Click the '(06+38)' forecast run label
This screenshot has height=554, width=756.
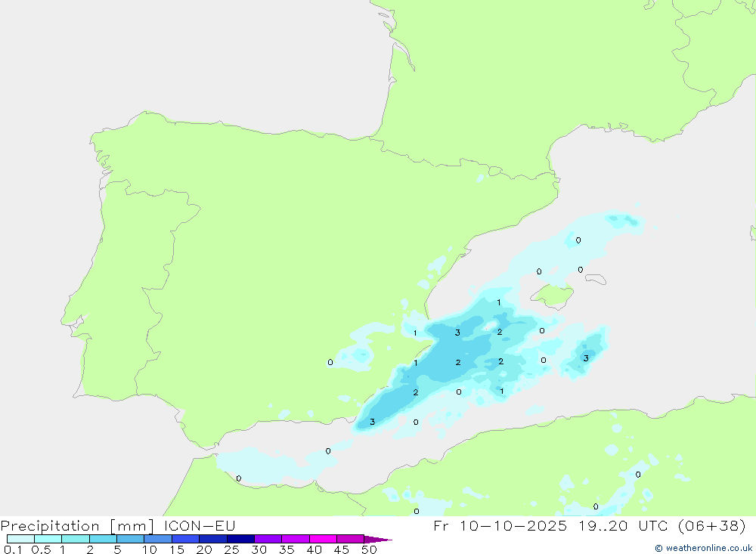[x=712, y=525]
